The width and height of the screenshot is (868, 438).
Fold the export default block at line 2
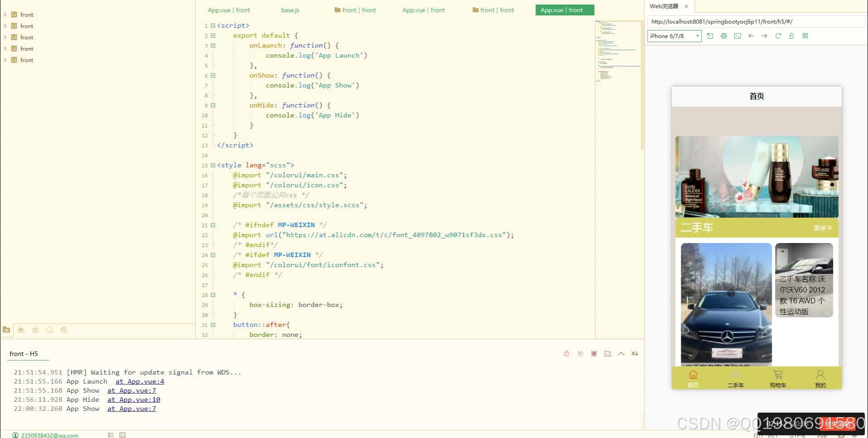[213, 35]
